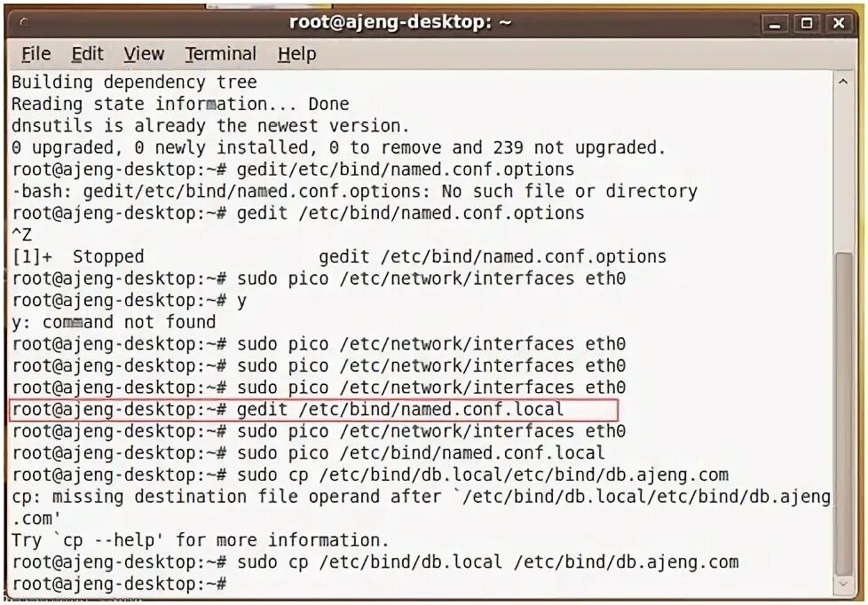Click the 'root@ajeng-desktop:~# y' command line

coord(129,301)
